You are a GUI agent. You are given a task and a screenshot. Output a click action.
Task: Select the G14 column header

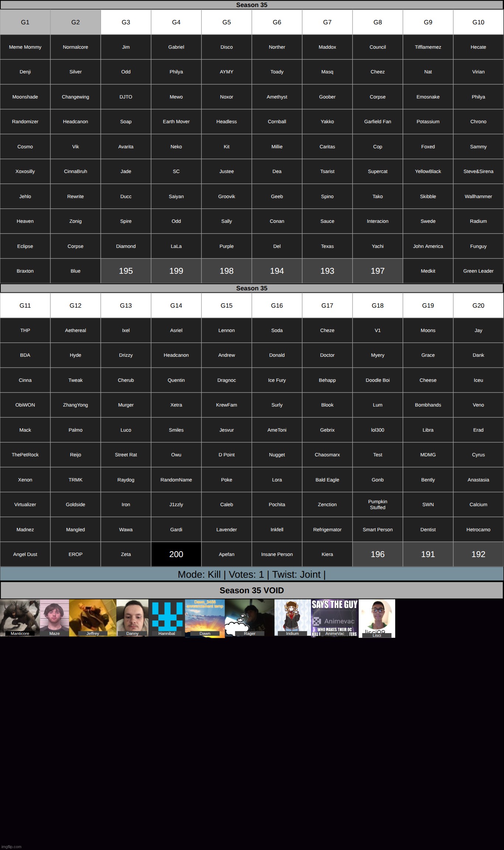point(176,305)
